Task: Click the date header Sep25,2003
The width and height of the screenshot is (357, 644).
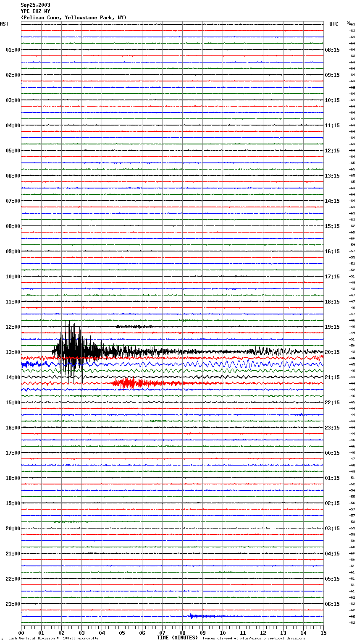Action: [x=35, y=5]
